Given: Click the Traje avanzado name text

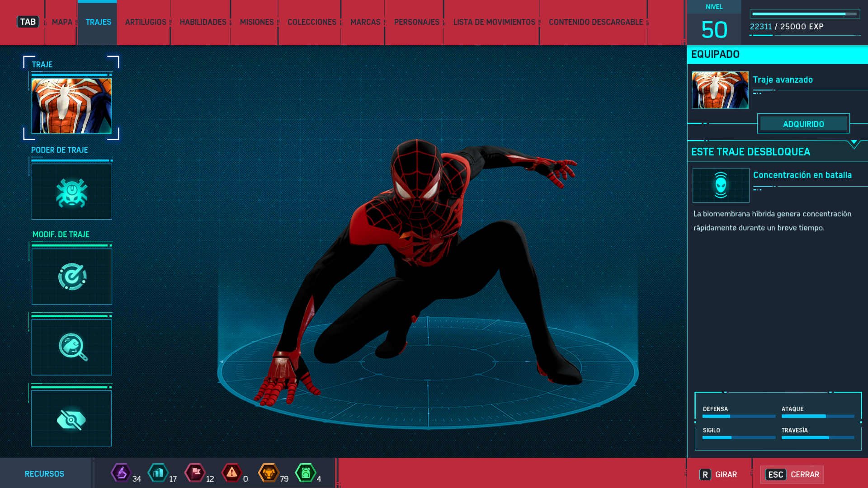Looking at the screenshot, I should 783,80.
